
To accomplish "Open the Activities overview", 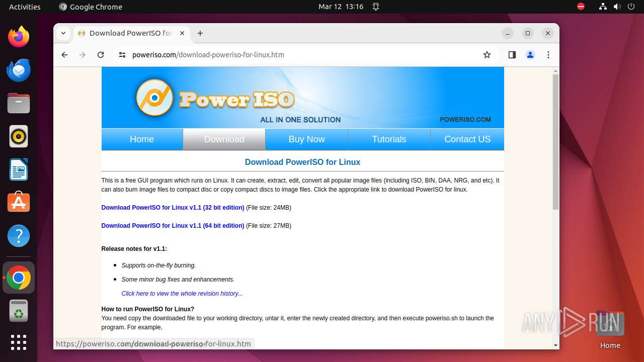I will (25, 7).
